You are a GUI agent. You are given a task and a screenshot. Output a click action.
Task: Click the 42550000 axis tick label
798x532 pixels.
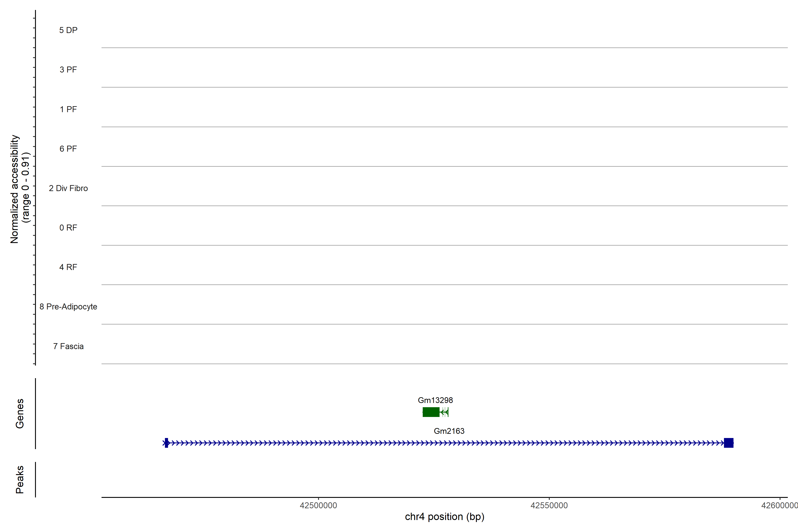(x=549, y=506)
